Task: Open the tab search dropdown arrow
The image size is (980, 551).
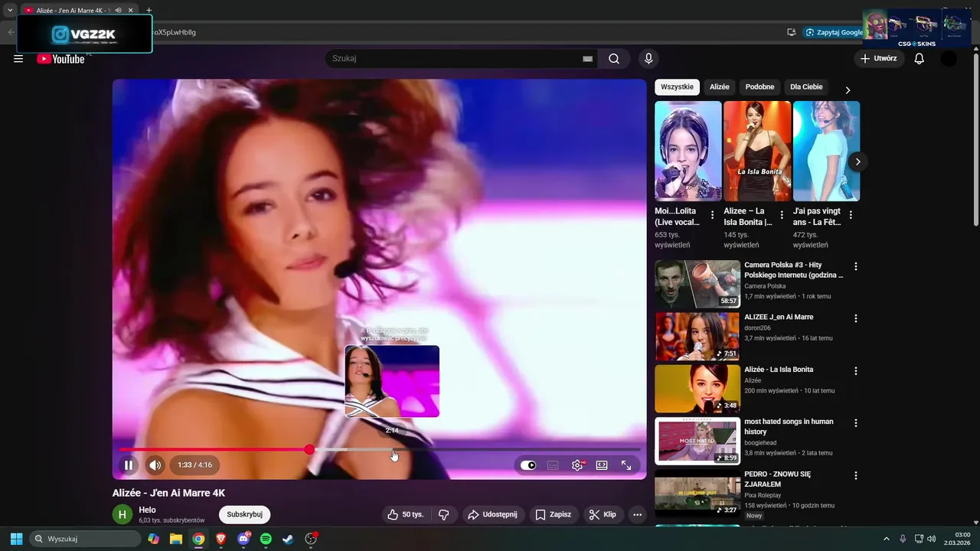Action: [x=10, y=11]
